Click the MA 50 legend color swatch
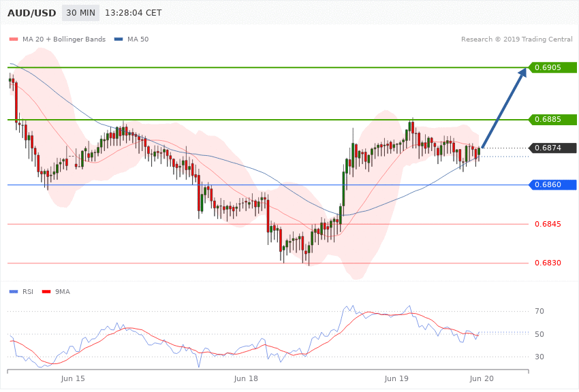 click(x=119, y=39)
